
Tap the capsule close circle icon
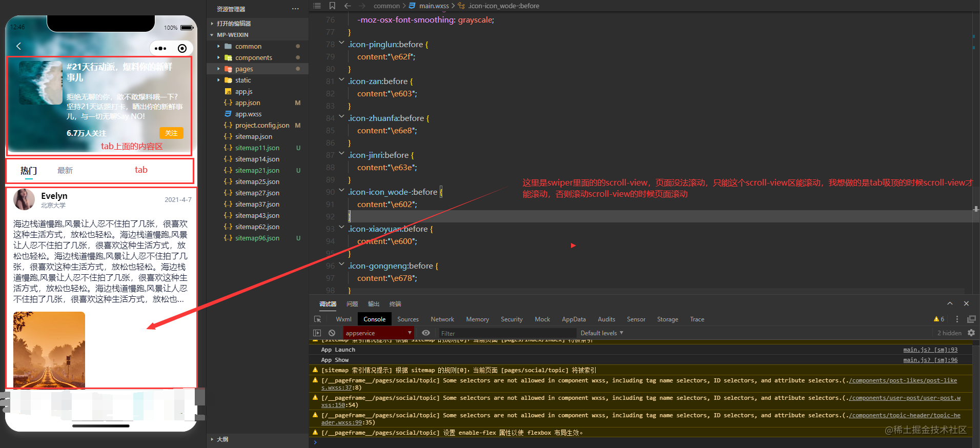click(182, 49)
